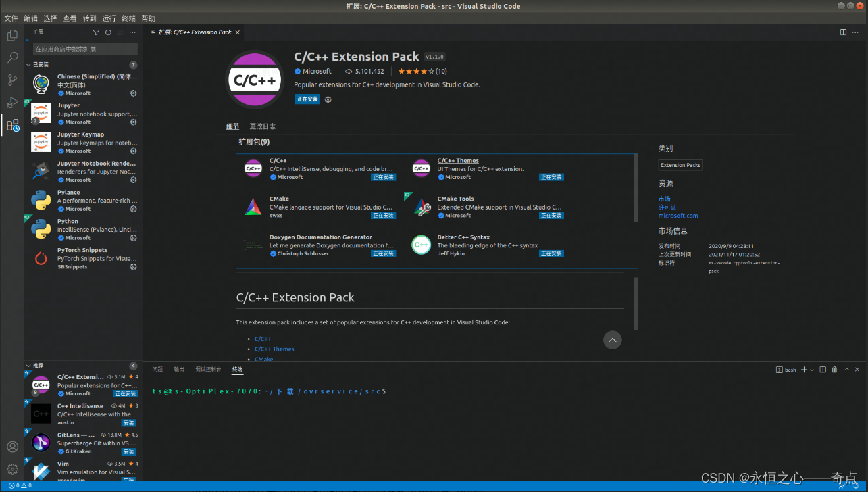Maximize the terminal panel size
This screenshot has height=492, width=868.
[x=846, y=370]
